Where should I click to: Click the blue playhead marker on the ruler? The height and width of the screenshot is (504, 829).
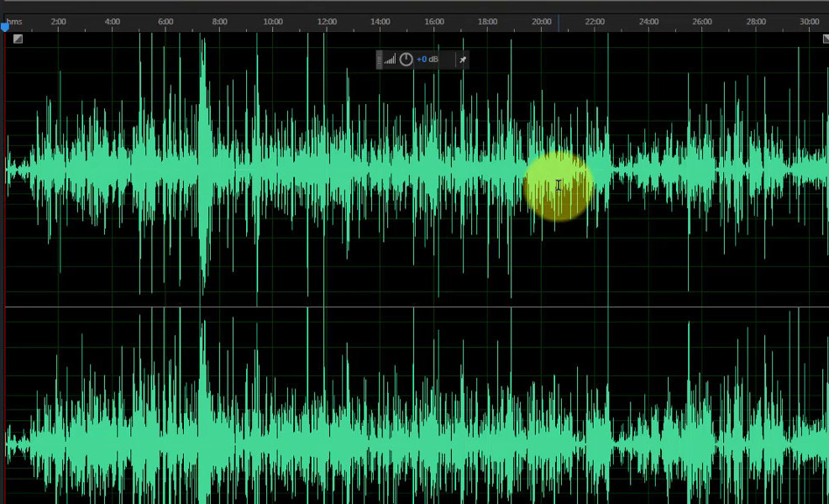point(5,28)
